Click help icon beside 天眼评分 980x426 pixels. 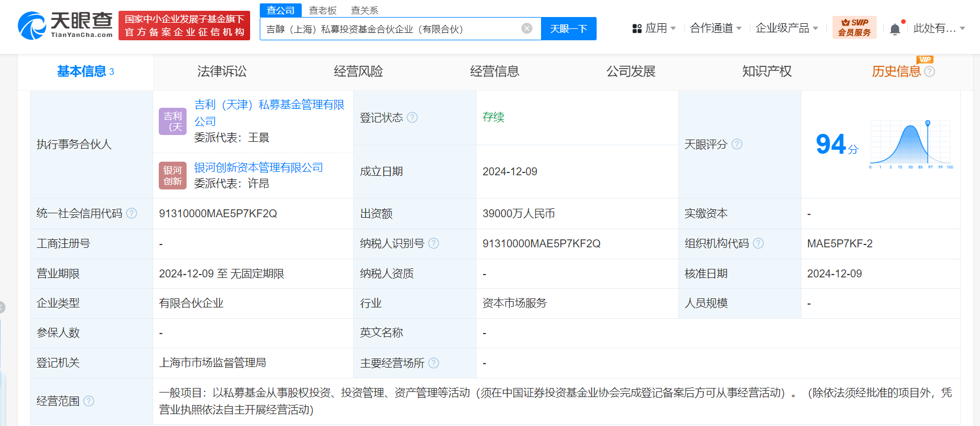737,144
